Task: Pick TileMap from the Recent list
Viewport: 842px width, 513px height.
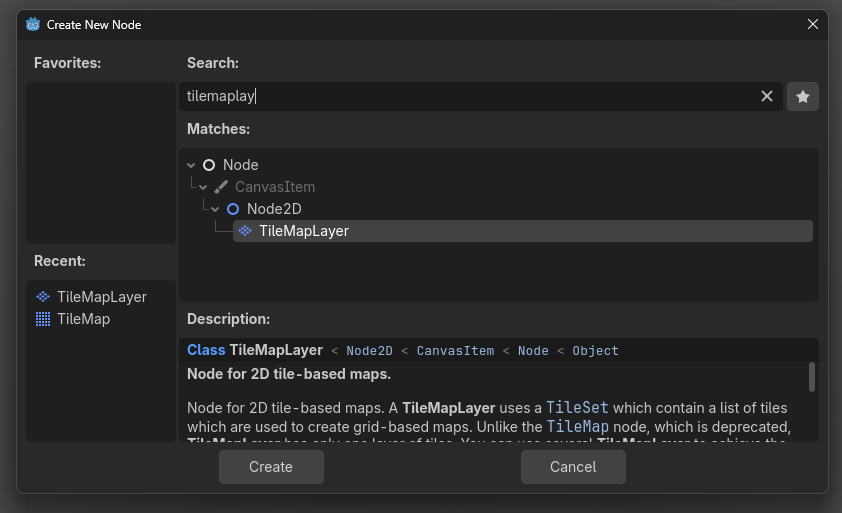Action: (x=84, y=319)
